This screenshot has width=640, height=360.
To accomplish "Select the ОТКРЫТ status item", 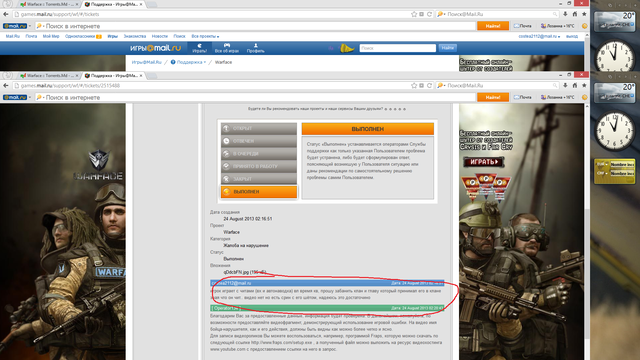I will (x=259, y=129).
